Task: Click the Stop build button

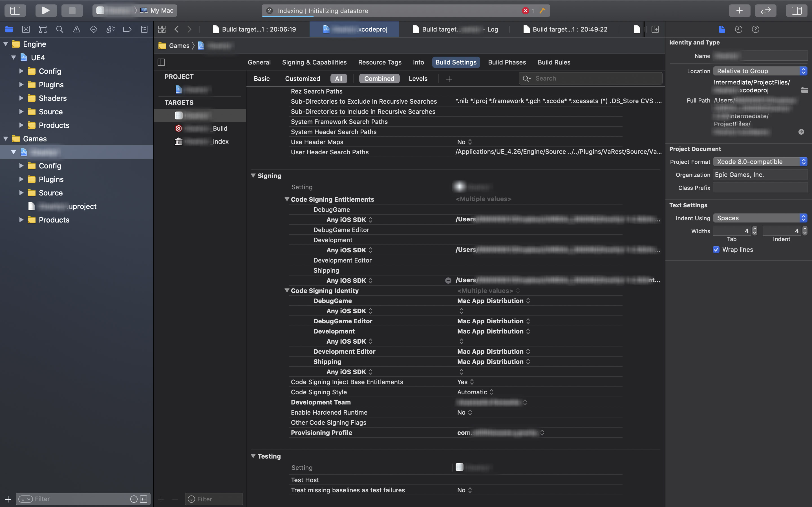Action: (72, 10)
